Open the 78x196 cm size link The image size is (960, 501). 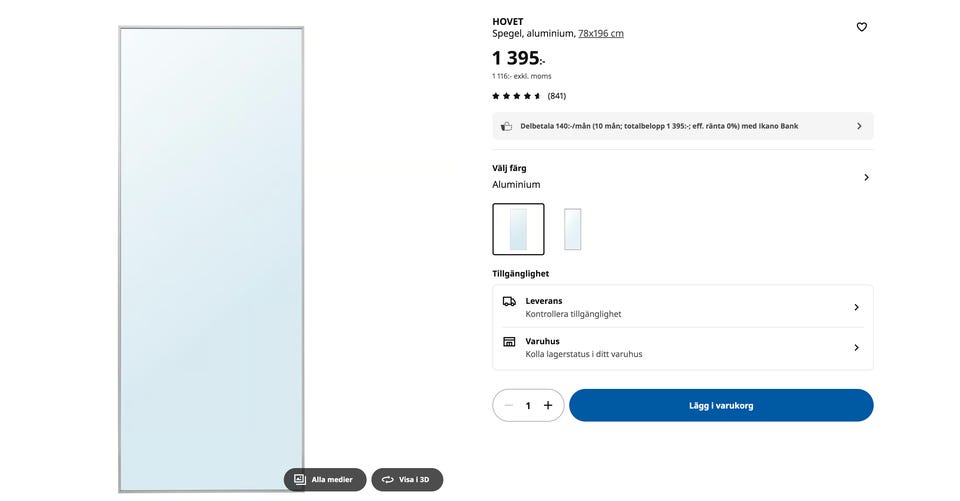601,33
